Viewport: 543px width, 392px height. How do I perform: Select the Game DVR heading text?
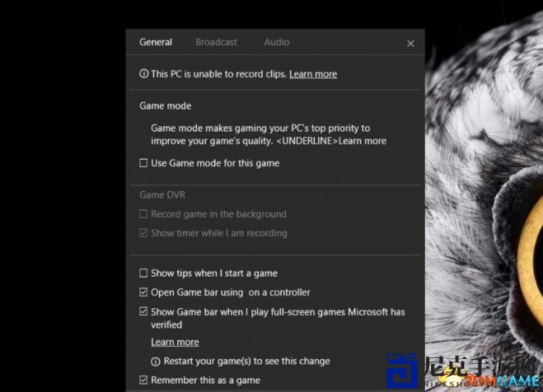coord(162,194)
